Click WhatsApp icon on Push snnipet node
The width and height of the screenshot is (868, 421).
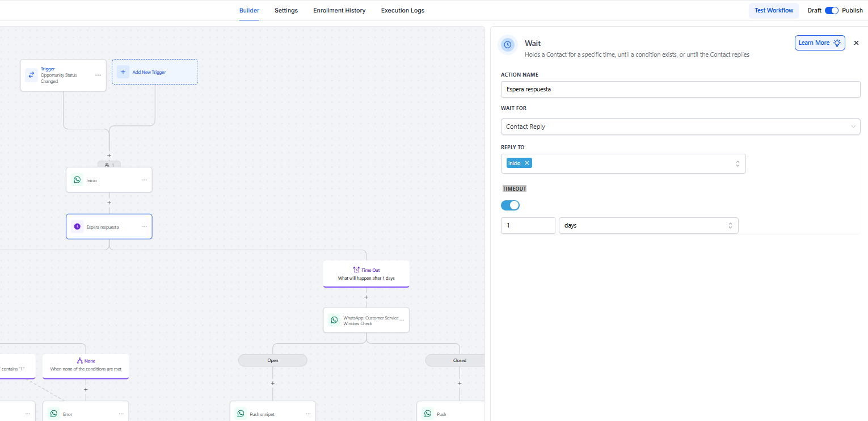(x=241, y=414)
